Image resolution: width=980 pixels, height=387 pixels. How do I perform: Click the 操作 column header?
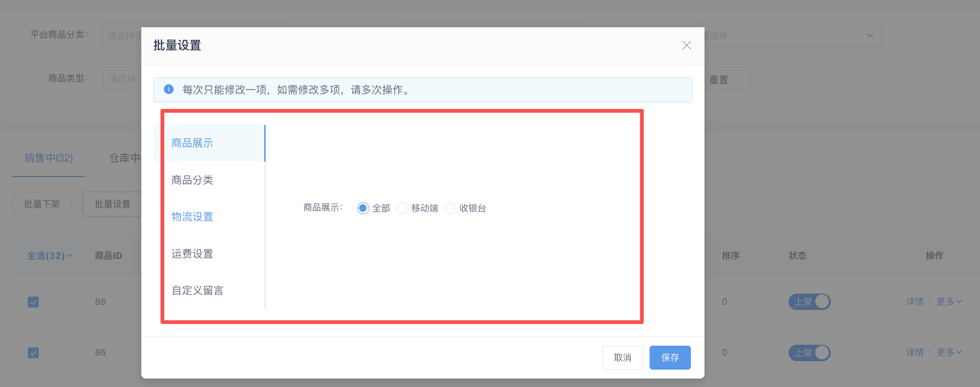pos(934,255)
